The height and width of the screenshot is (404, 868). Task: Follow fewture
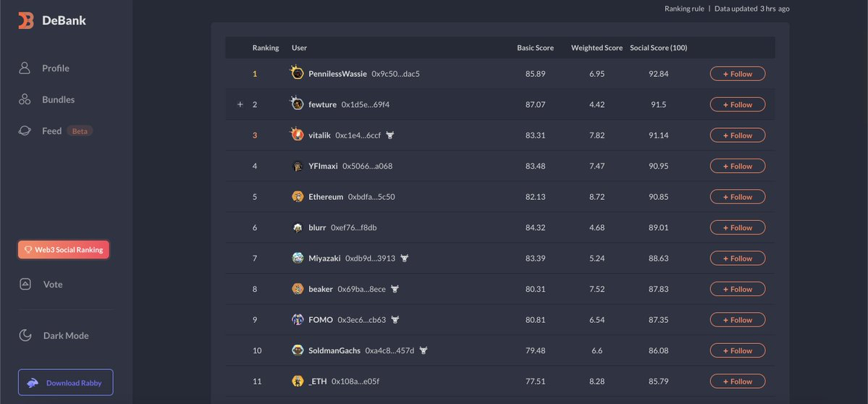(738, 104)
